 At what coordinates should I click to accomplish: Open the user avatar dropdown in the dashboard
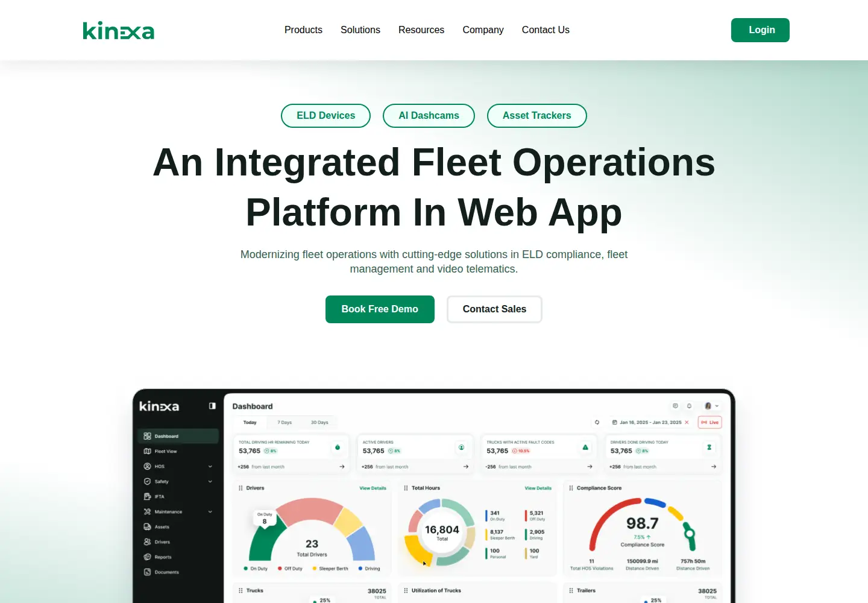[711, 406]
